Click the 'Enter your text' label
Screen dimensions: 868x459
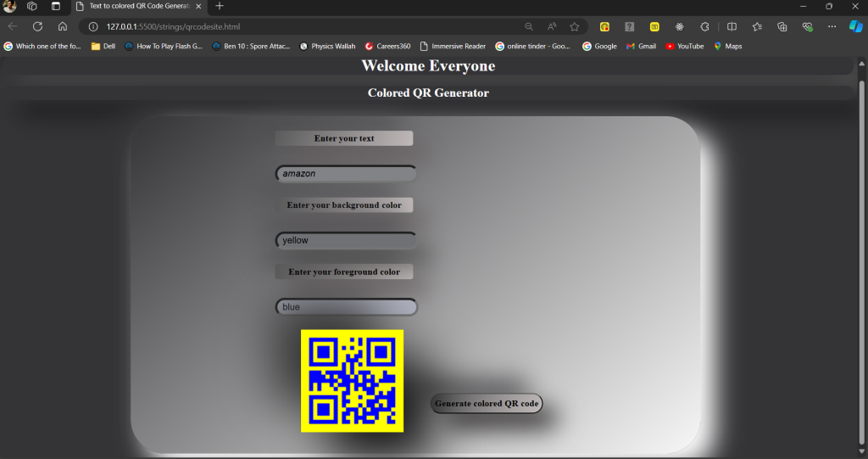(x=344, y=138)
